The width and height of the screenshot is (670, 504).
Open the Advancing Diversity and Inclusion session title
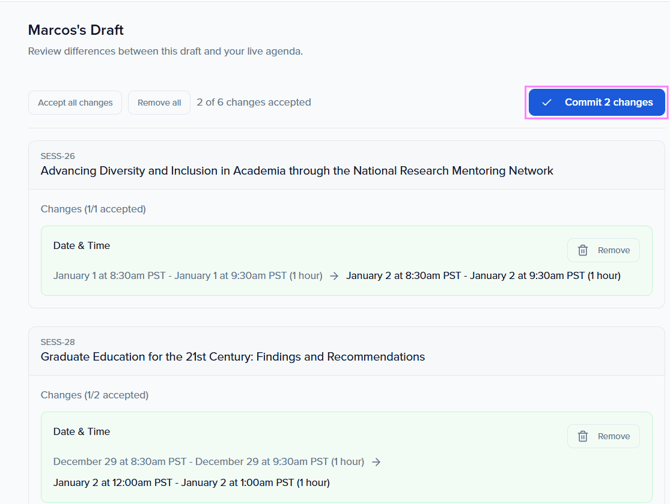(x=297, y=171)
